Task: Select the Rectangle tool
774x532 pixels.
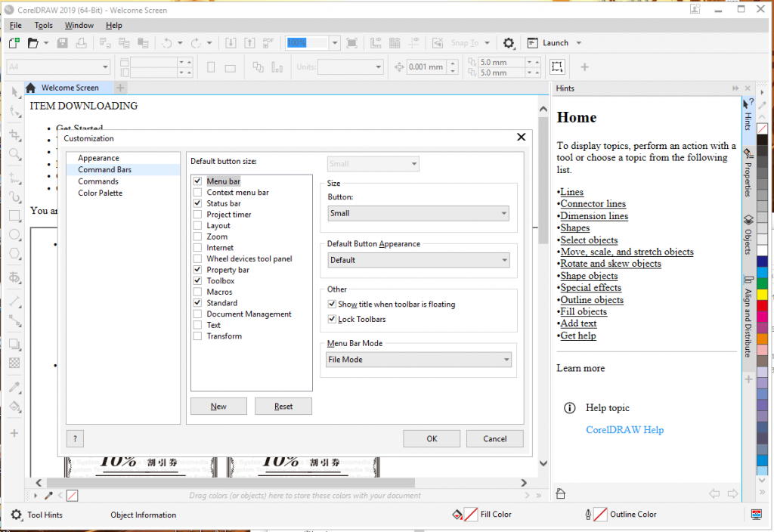Action: pyautogui.click(x=15, y=215)
